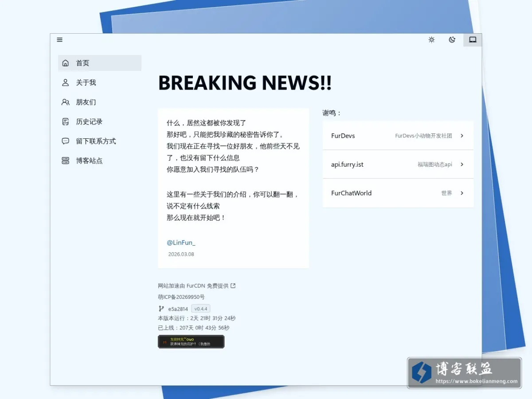Click the commit hash e5a2814
Viewport: 532px width, 399px height.
click(178, 309)
